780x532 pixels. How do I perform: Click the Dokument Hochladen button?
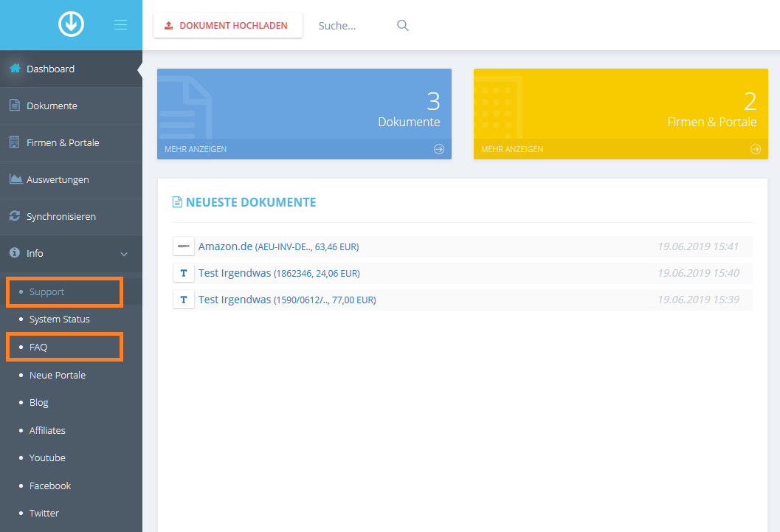pos(228,25)
